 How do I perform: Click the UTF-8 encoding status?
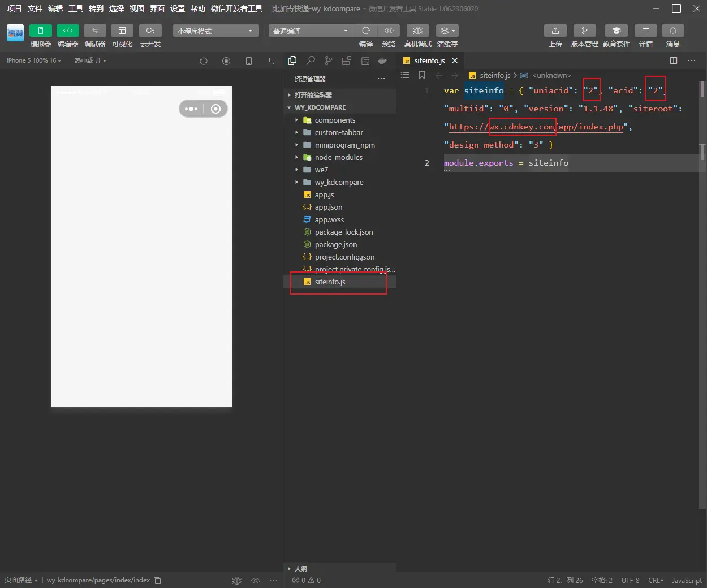point(630,580)
